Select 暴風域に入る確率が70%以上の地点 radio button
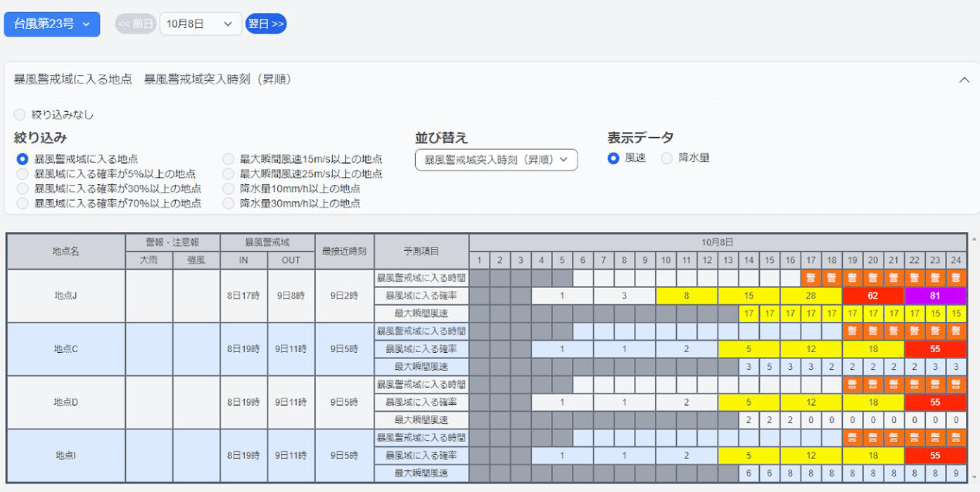This screenshot has width=980, height=492. [x=23, y=203]
